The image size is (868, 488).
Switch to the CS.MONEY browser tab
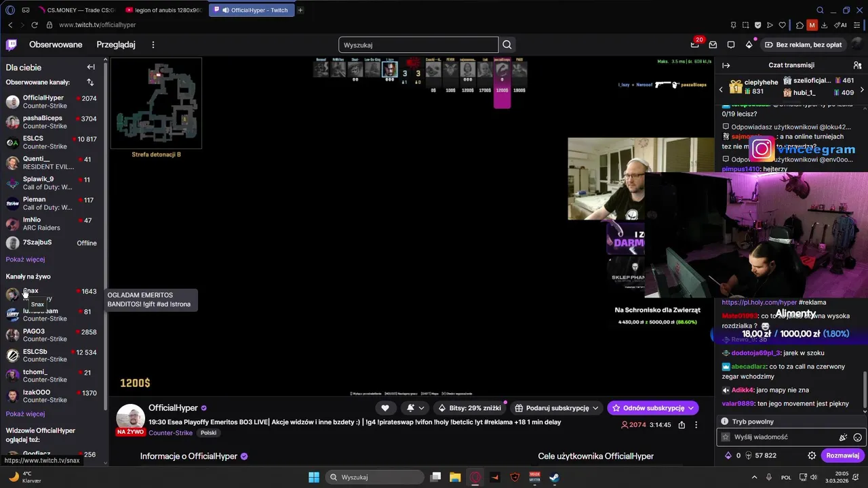[76, 10]
